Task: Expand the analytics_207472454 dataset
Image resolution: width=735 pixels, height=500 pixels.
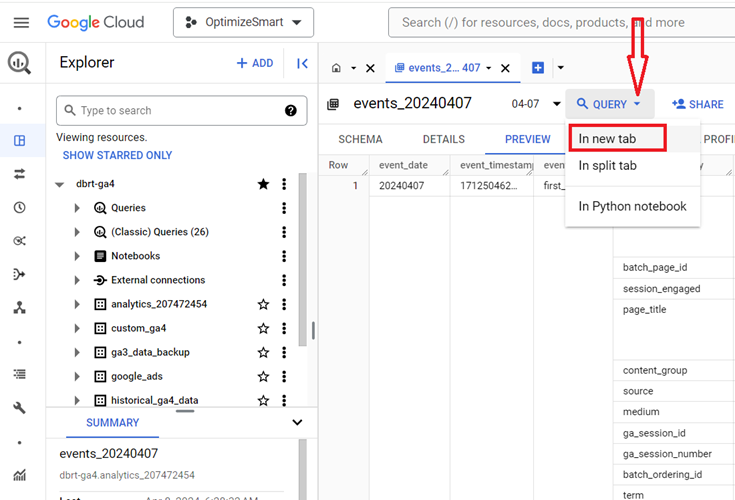Action: click(x=77, y=304)
